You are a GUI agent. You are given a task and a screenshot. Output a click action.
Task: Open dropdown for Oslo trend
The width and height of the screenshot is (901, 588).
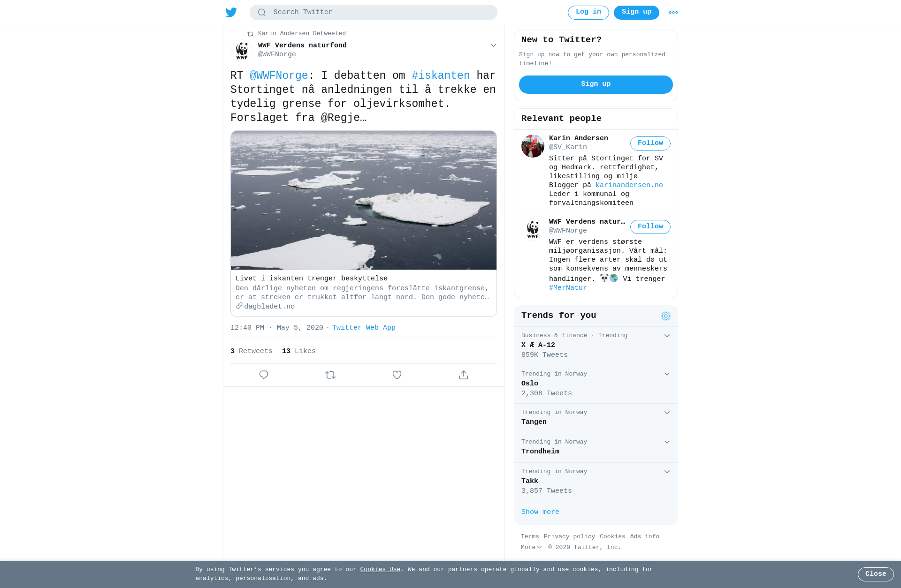point(667,374)
